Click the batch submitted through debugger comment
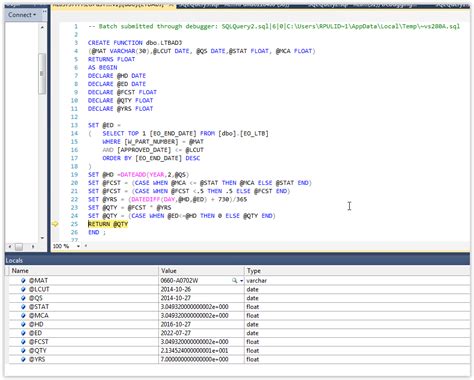Screen dimensions: 474x380 [274, 26]
